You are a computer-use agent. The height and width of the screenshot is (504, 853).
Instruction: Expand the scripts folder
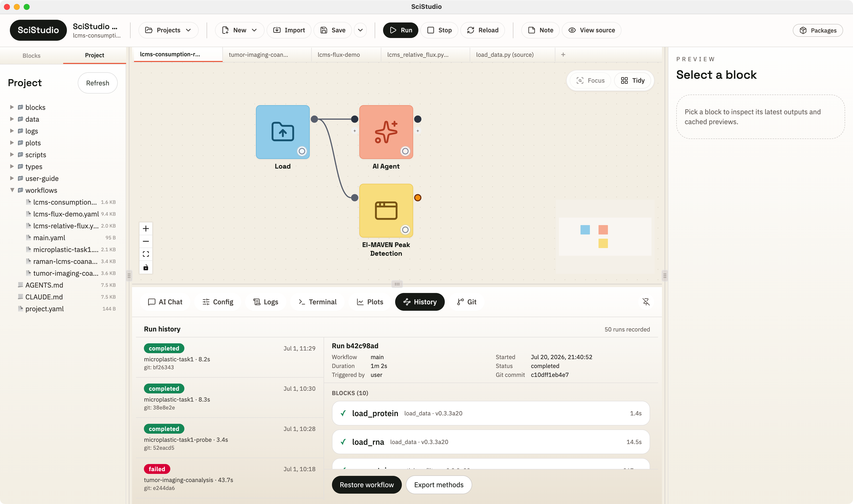(12, 155)
